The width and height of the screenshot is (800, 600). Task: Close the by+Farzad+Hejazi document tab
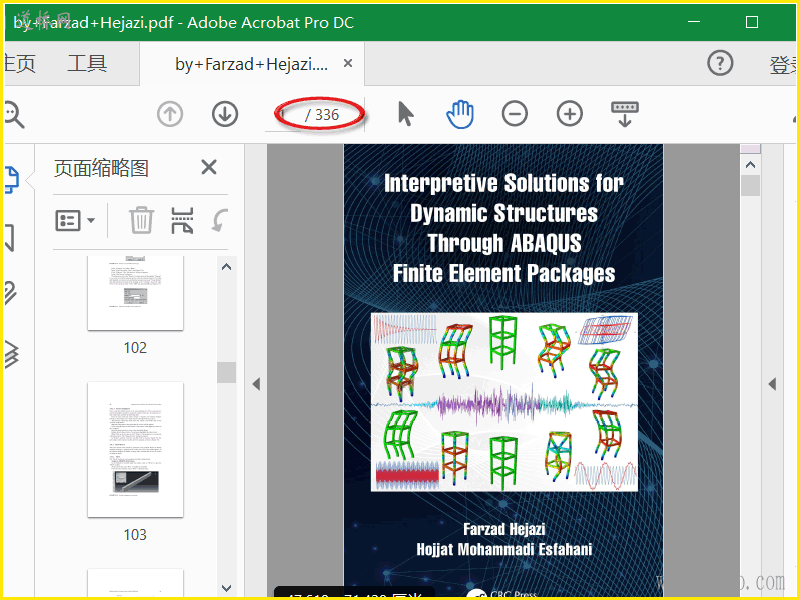(348, 63)
